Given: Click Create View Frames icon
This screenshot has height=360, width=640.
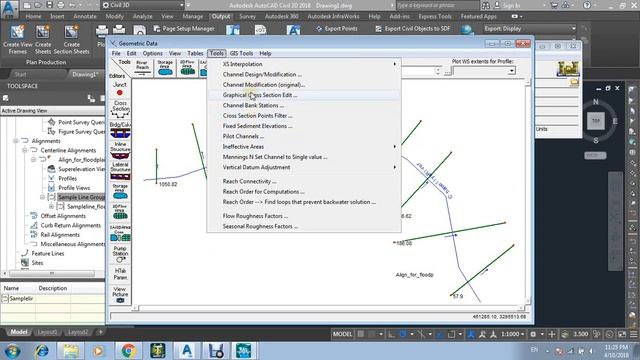Looking at the screenshot, I should pyautogui.click(x=17, y=32).
